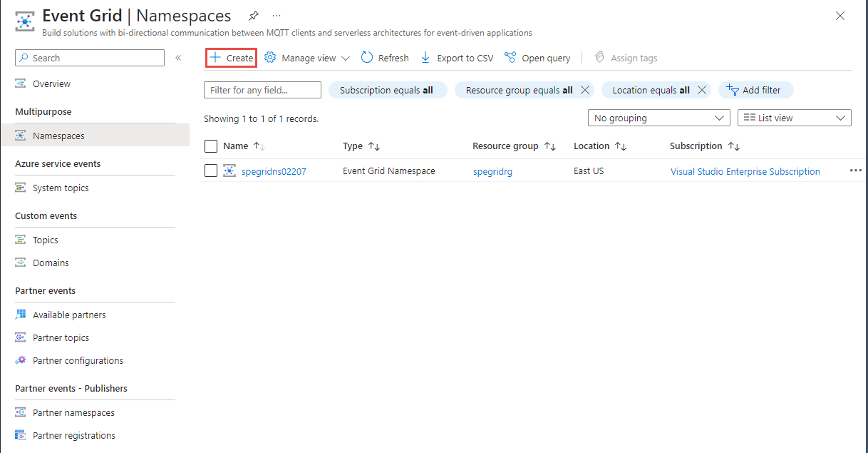Click the Showing 1 to 1 records text

(x=262, y=118)
